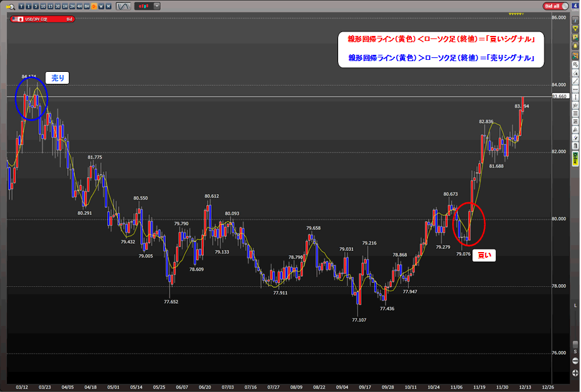Select the pencil trend draw tool

576,74
